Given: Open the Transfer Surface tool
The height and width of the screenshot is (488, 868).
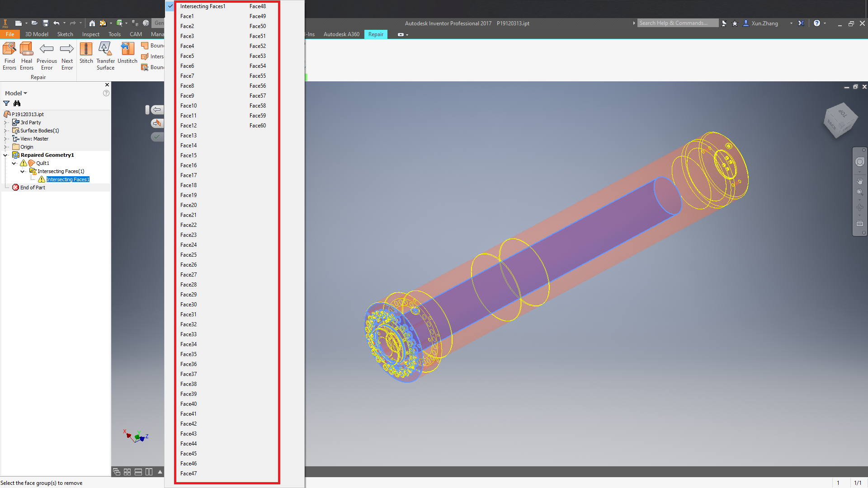Looking at the screenshot, I should tap(105, 54).
